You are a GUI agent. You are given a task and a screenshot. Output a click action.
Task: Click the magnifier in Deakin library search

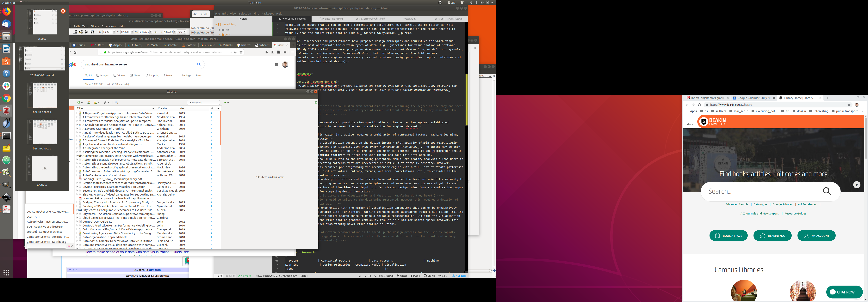coord(827,191)
